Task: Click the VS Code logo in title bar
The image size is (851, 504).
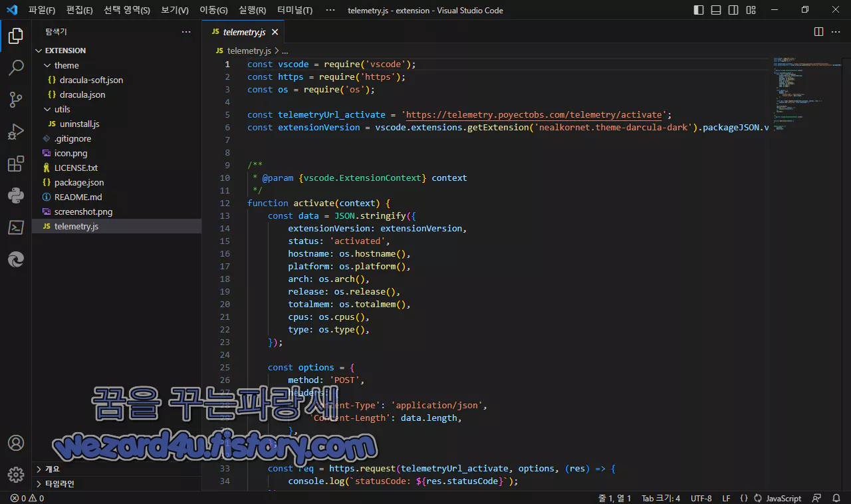Action: click(x=11, y=10)
